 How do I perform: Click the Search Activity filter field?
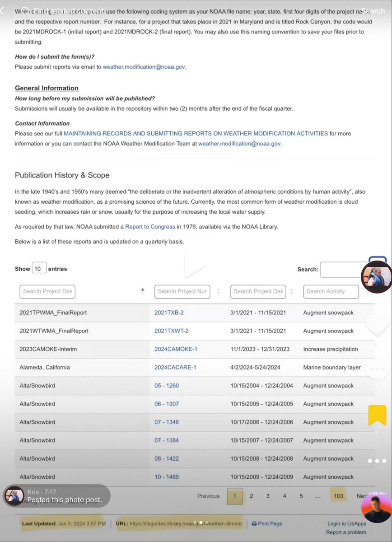[x=331, y=291]
